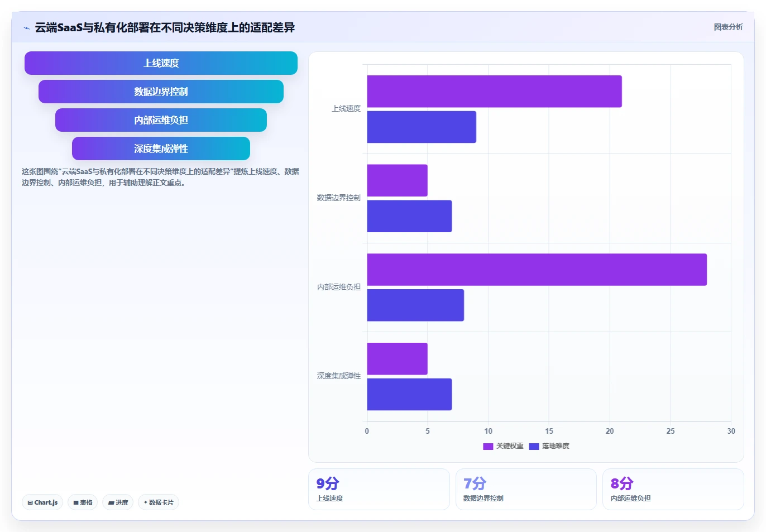Select the 内部运维负担 funnel bar
Viewport: 766px width, 532px height.
[161, 120]
